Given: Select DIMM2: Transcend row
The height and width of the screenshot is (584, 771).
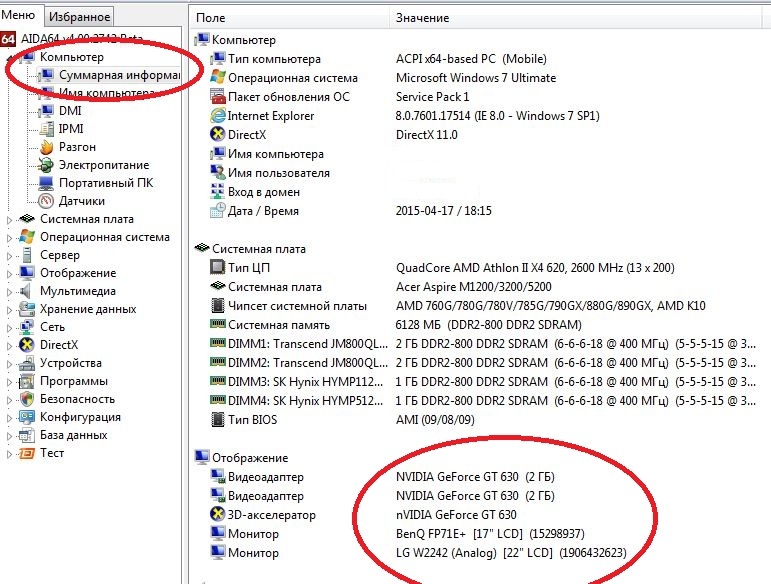Looking at the screenshot, I should click(x=479, y=363).
